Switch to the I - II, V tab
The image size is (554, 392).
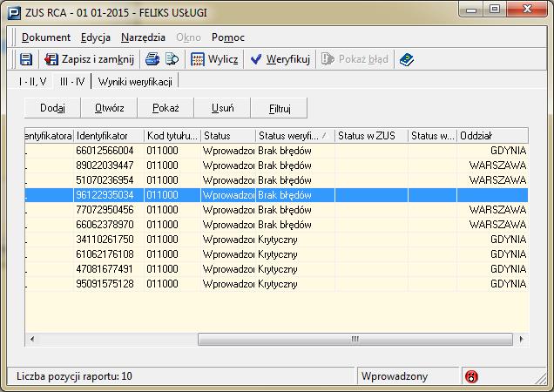33,81
